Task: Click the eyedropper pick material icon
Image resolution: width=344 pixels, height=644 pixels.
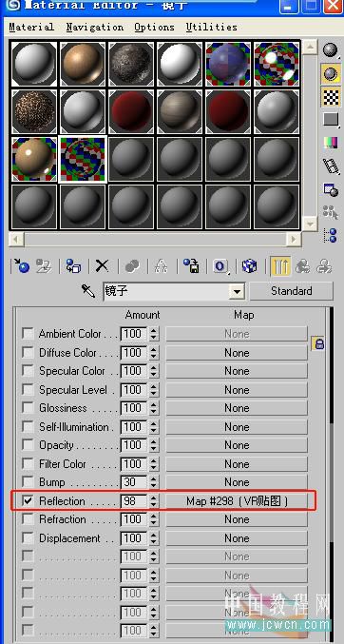Action: [88, 291]
